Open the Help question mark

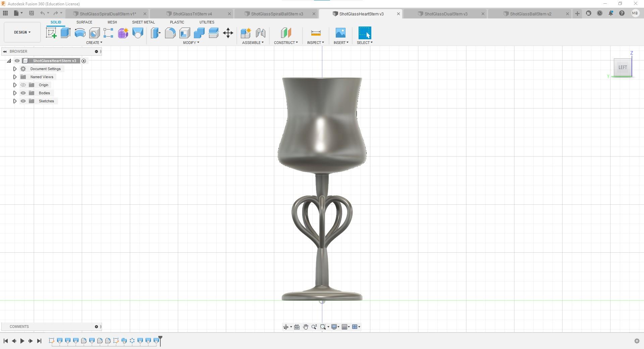[x=622, y=13]
